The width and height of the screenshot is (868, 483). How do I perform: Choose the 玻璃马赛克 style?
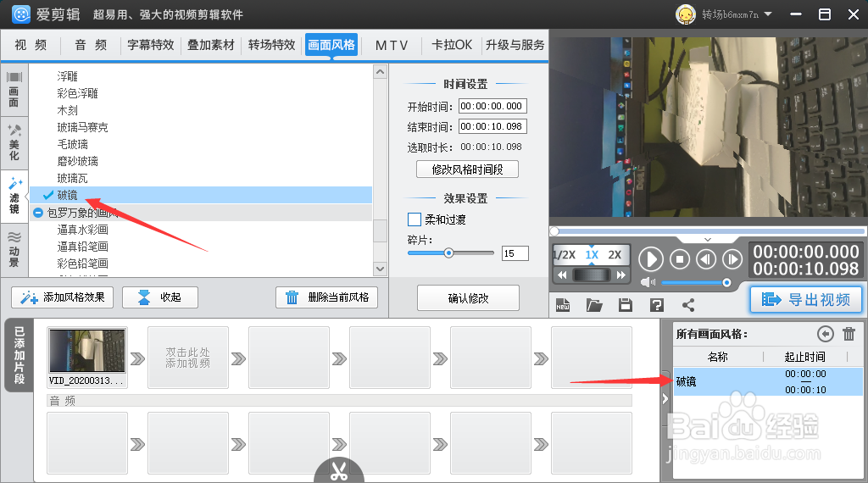(x=82, y=127)
